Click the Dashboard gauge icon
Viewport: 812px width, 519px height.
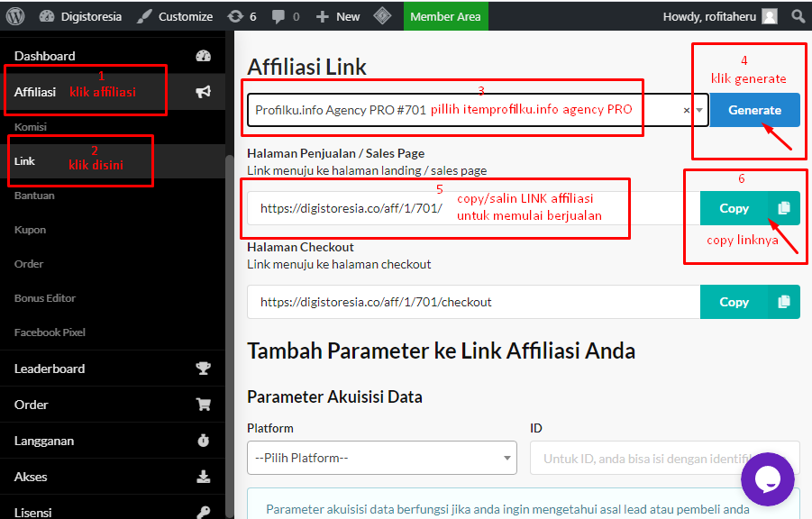(204, 56)
